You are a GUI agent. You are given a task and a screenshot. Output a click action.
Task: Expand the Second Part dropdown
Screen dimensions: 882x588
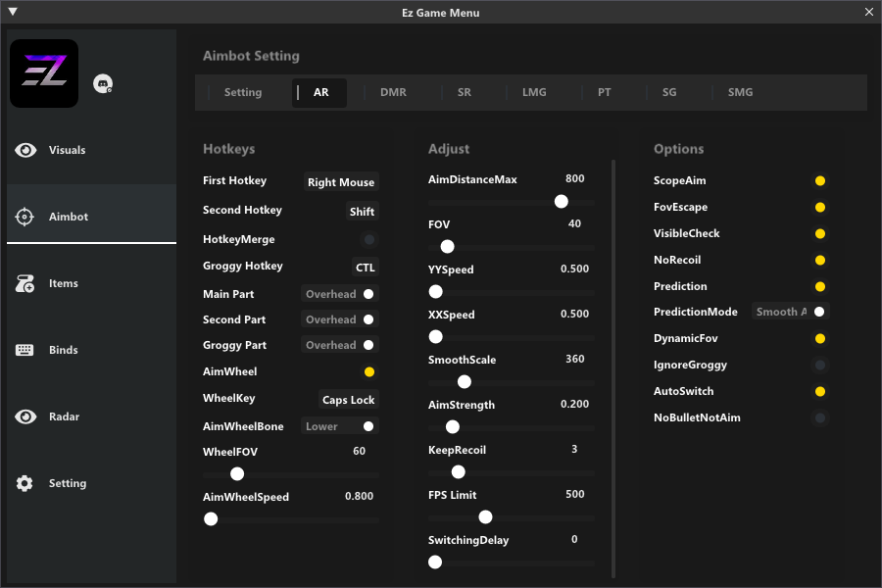pyautogui.click(x=340, y=319)
